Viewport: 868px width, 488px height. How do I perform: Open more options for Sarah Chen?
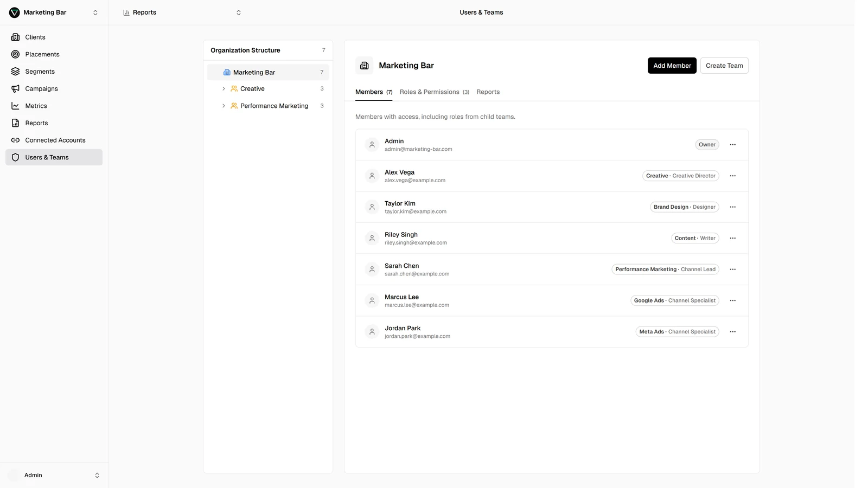(733, 269)
